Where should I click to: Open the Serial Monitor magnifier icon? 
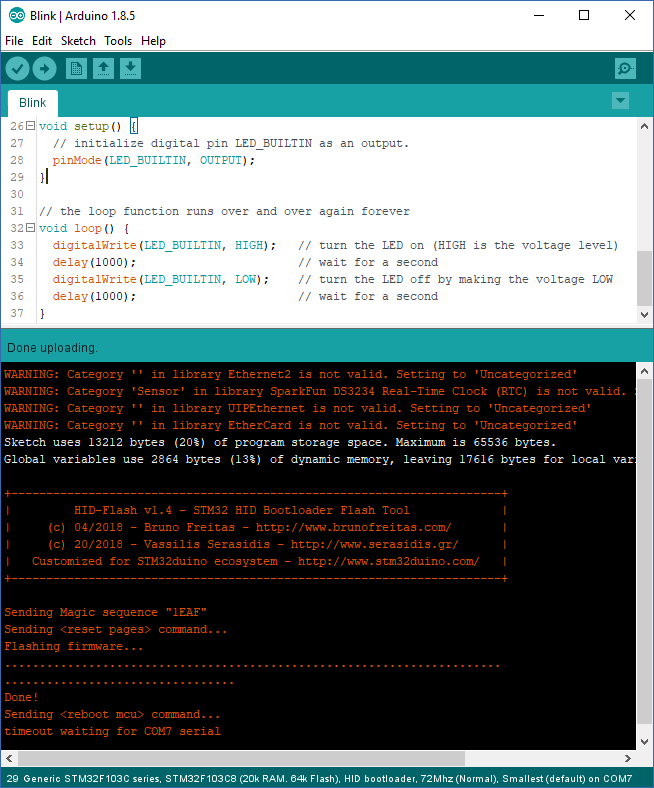coord(625,68)
